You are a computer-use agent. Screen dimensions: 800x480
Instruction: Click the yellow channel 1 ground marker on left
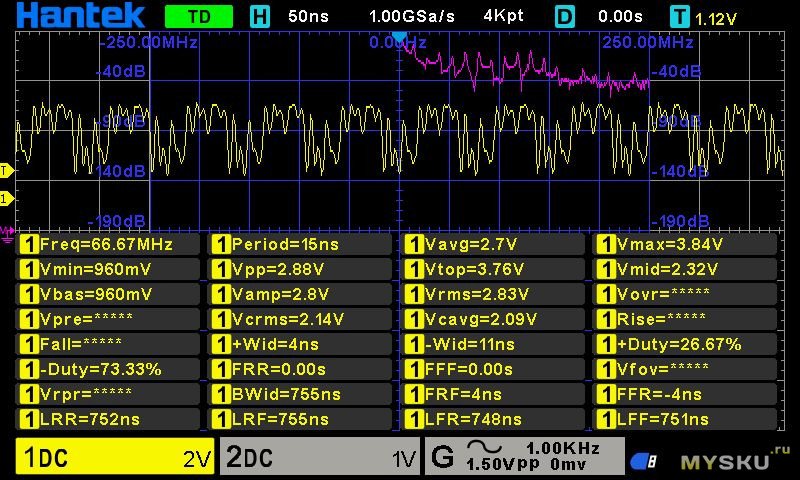click(6, 198)
